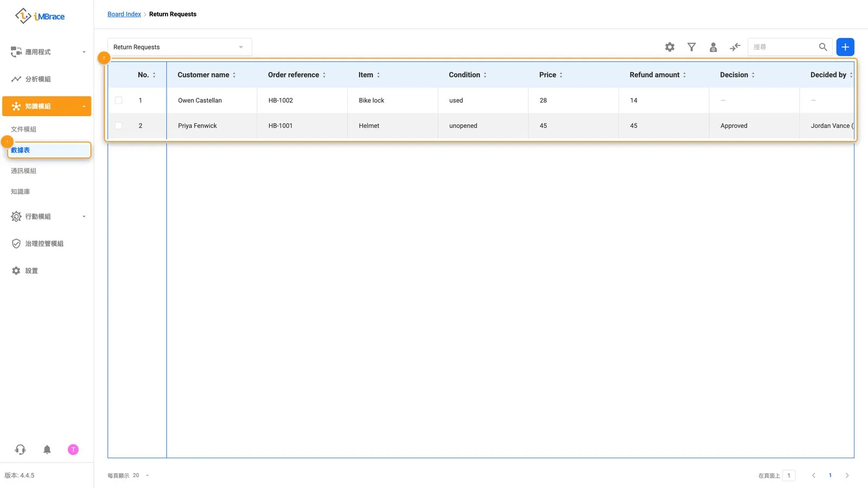Open the notifications bell icon
868x488 pixels.
(47, 450)
